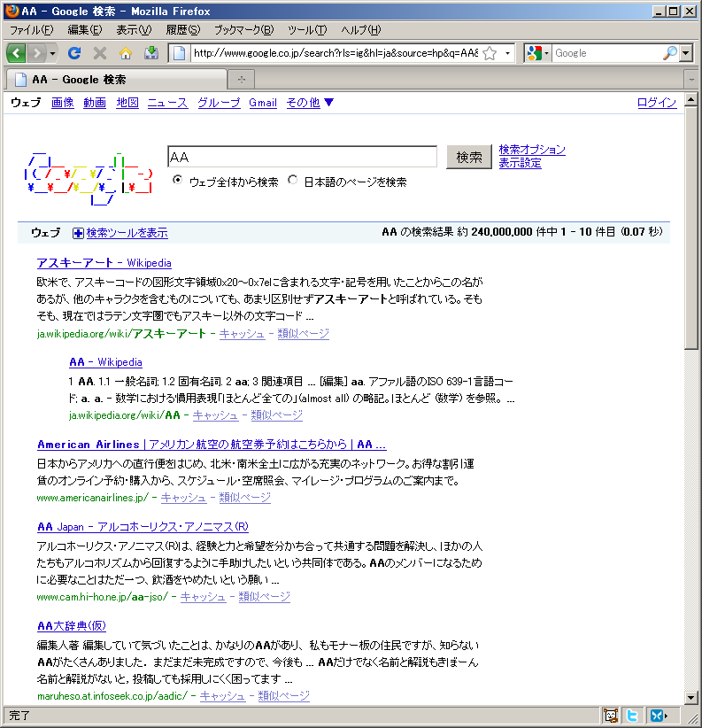Open the 編集(E) menu
This screenshot has height=728, width=702.
click(85, 30)
